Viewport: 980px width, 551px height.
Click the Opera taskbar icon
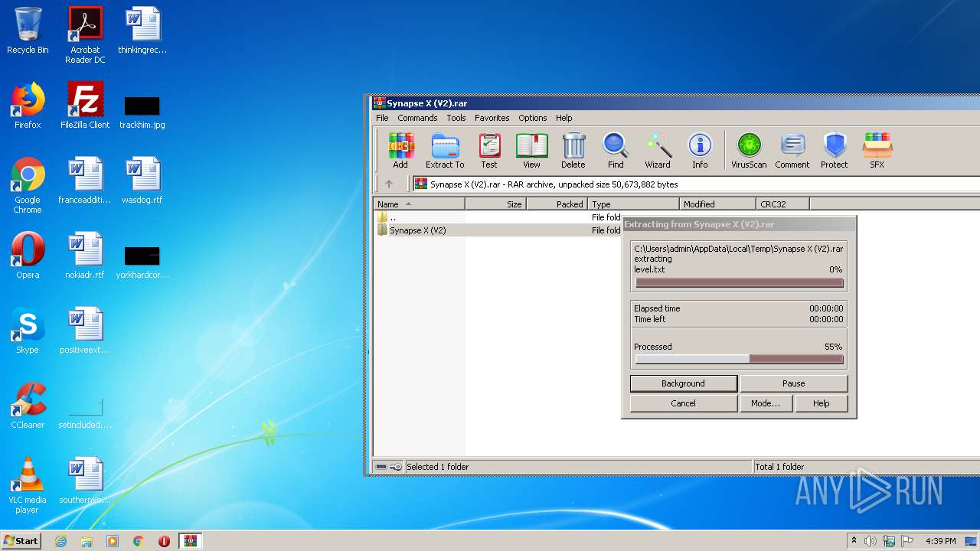pyautogui.click(x=164, y=541)
